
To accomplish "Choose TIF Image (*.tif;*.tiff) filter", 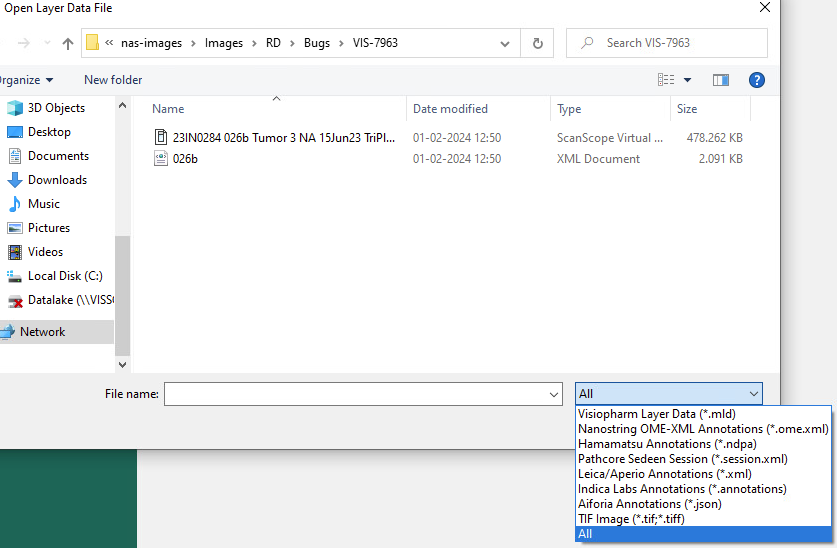I will tap(704, 519).
